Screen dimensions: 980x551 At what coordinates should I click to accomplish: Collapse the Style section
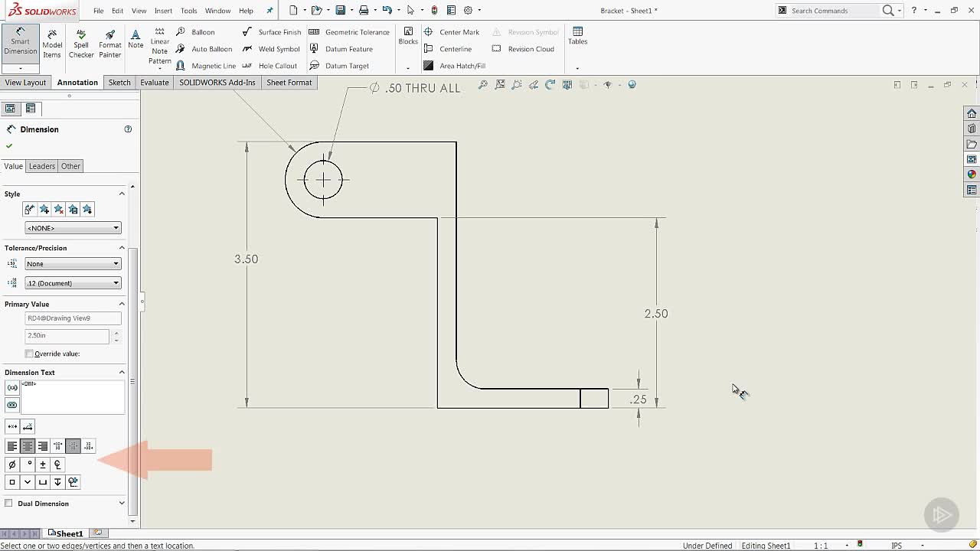pyautogui.click(x=122, y=194)
